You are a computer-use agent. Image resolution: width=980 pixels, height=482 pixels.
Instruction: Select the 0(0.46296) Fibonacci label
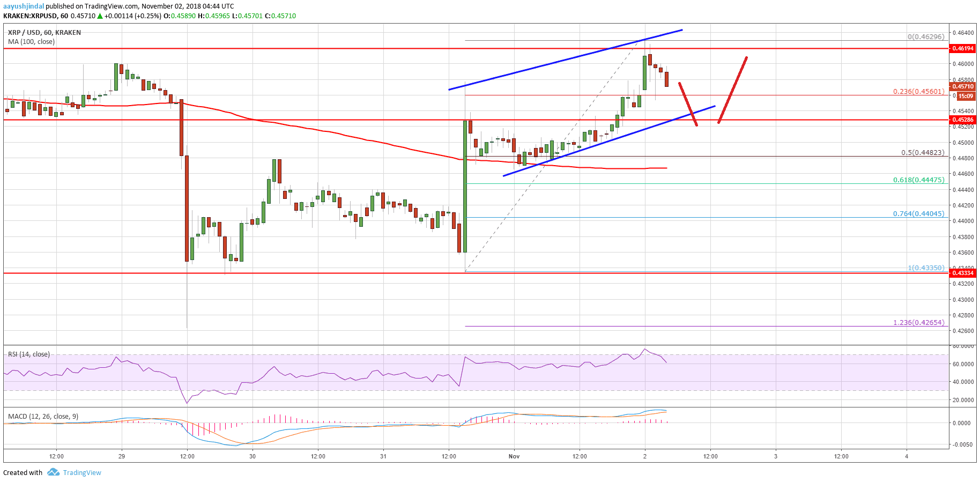coord(926,37)
